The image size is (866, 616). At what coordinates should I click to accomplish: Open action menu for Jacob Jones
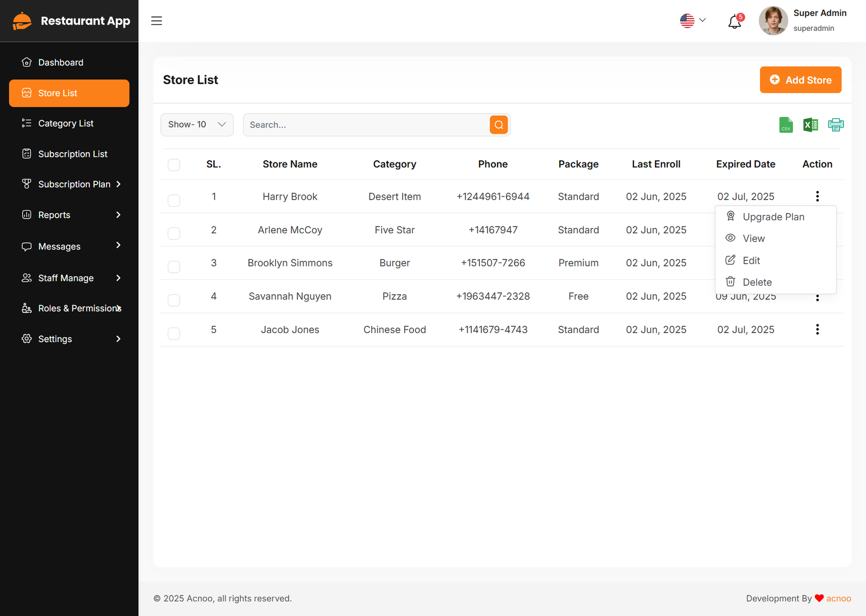[817, 330]
